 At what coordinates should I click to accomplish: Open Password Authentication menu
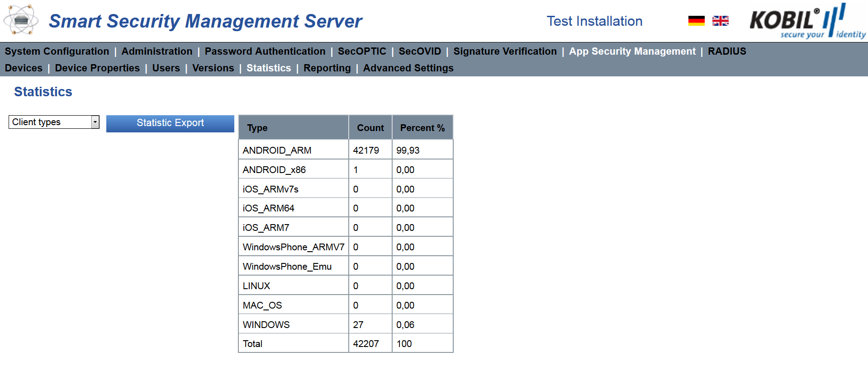pos(265,52)
